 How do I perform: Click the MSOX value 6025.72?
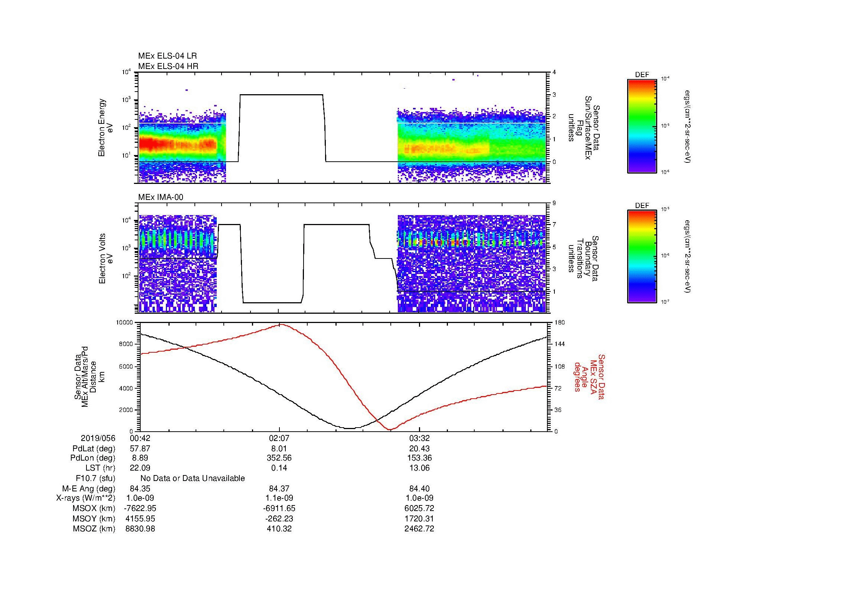point(419,508)
